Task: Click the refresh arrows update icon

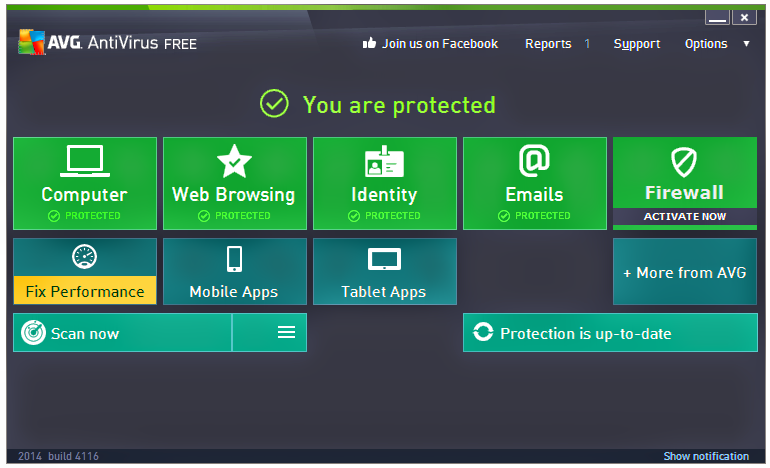Action: pos(483,332)
